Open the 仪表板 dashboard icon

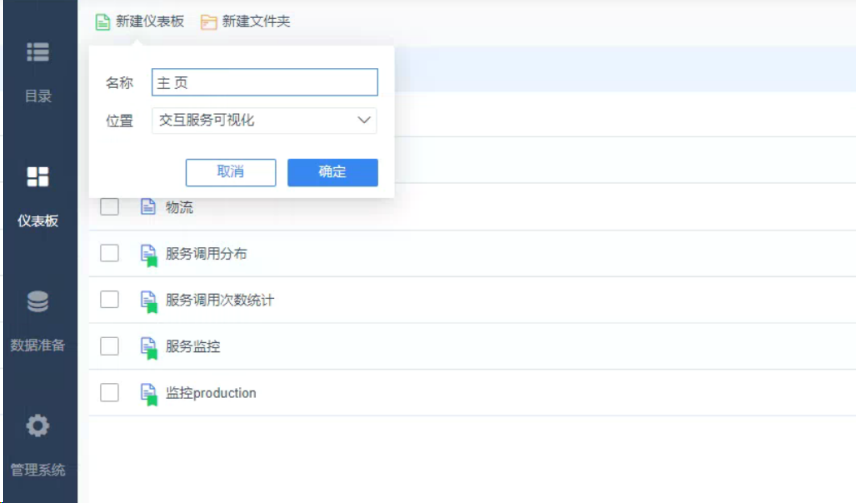(x=38, y=177)
